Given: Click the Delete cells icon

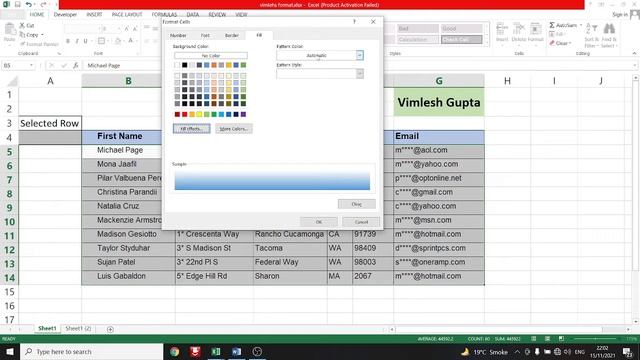Looking at the screenshot, I should coord(518,29).
